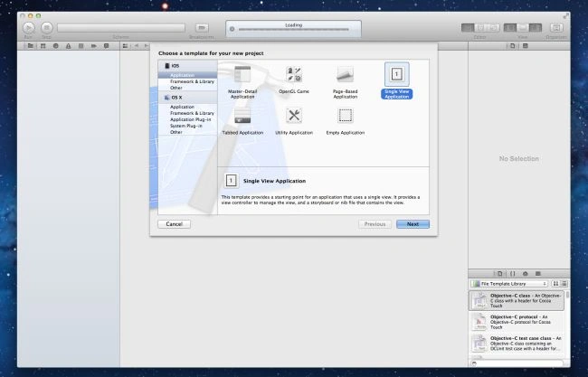Select the OS X category header
The width and height of the screenshot is (588, 377).
pos(187,98)
